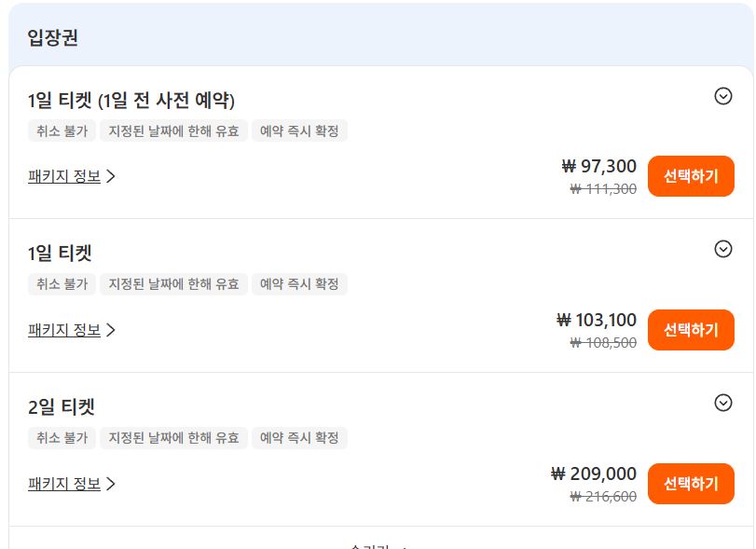Click the ₩97,300 price
This screenshot has width=756, height=549.
[599, 167]
